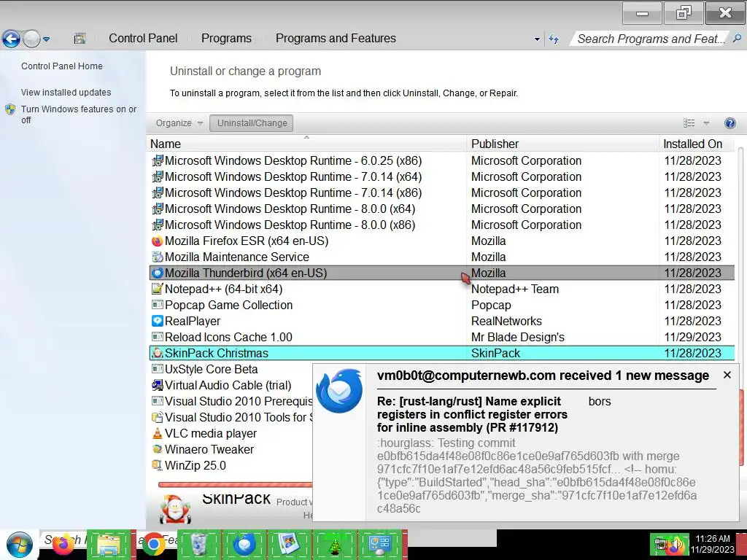
Task: Click the Notepad++ list icon
Action: [x=158, y=289]
